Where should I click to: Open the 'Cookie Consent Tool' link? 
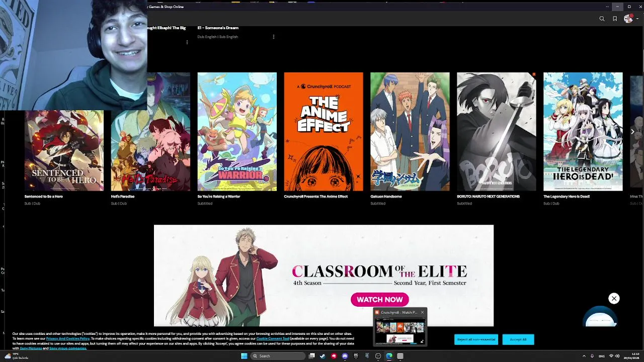coord(273,339)
